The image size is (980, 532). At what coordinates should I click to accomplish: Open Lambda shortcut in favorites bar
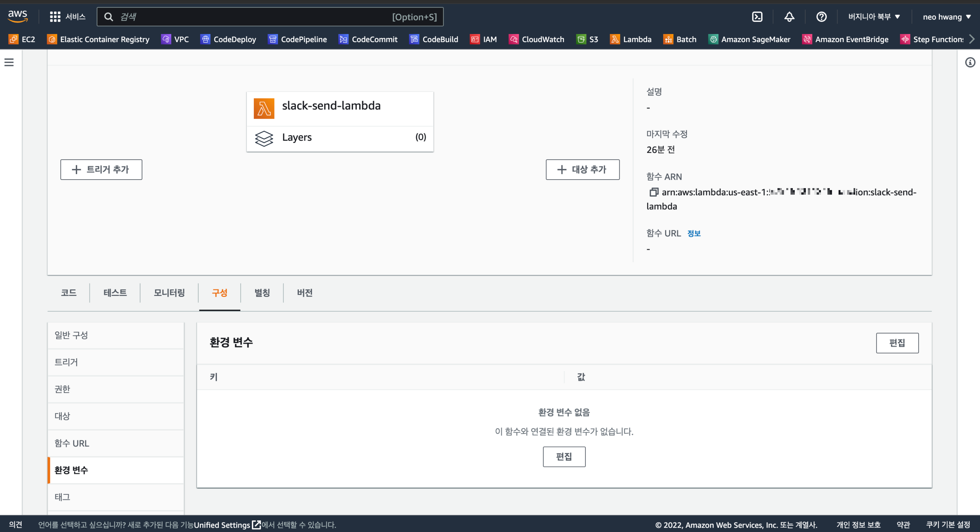[631, 39]
